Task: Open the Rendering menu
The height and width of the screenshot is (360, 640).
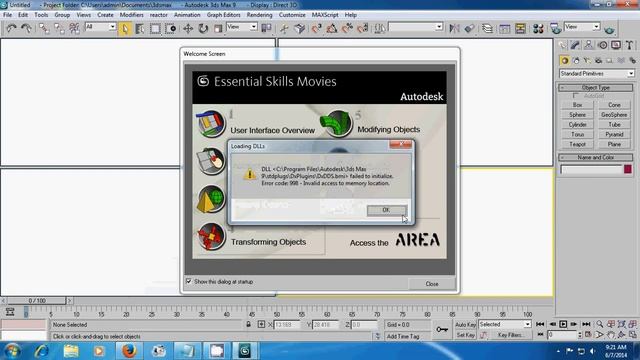Action: tap(259, 15)
